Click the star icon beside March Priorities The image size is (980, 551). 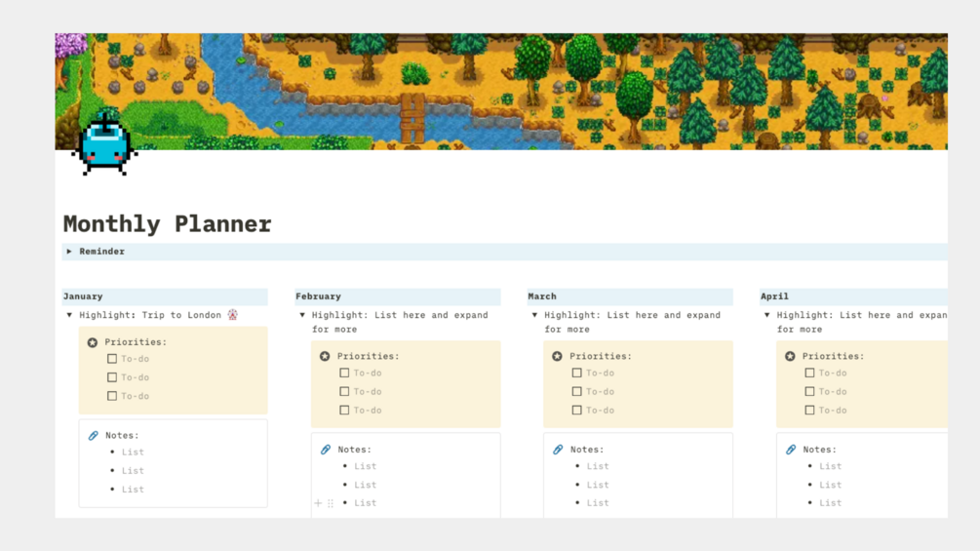558,356
